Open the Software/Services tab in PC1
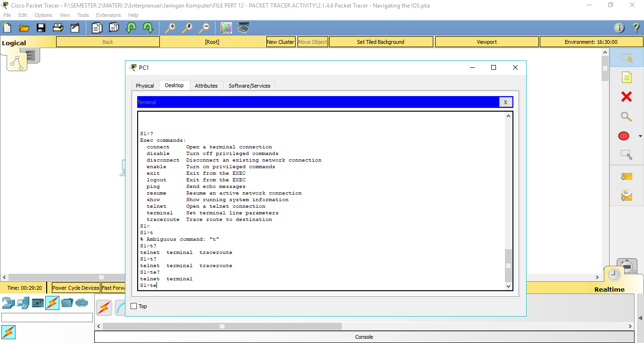Image resolution: width=644 pixels, height=343 pixels. pyautogui.click(x=249, y=86)
